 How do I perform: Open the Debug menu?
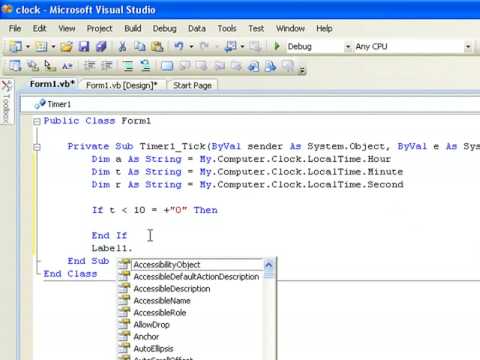click(164, 29)
